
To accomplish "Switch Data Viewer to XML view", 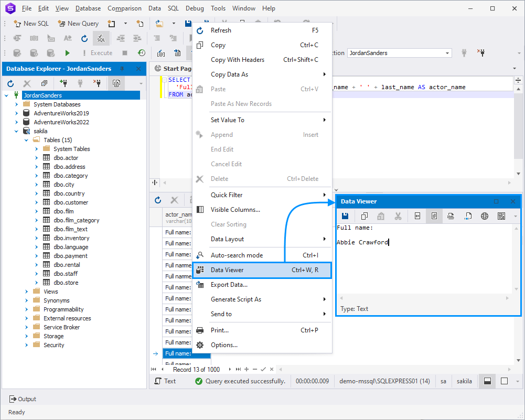I will coord(450,216).
